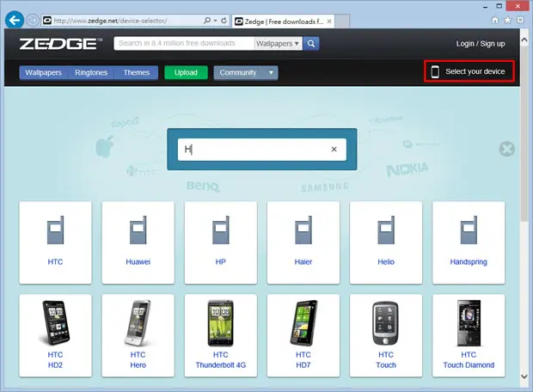Open browser home icon
Screen dimensions: 533x392
(495, 21)
